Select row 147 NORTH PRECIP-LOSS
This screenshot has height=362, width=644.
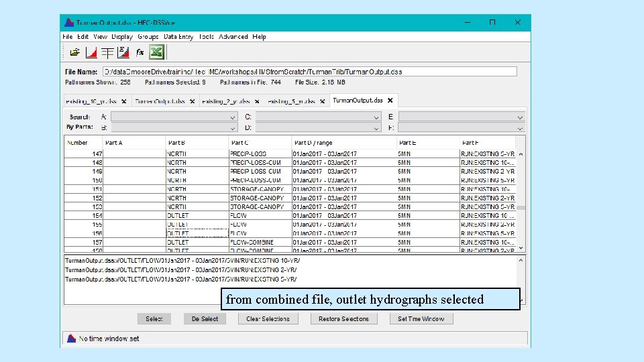pyautogui.click(x=290, y=154)
